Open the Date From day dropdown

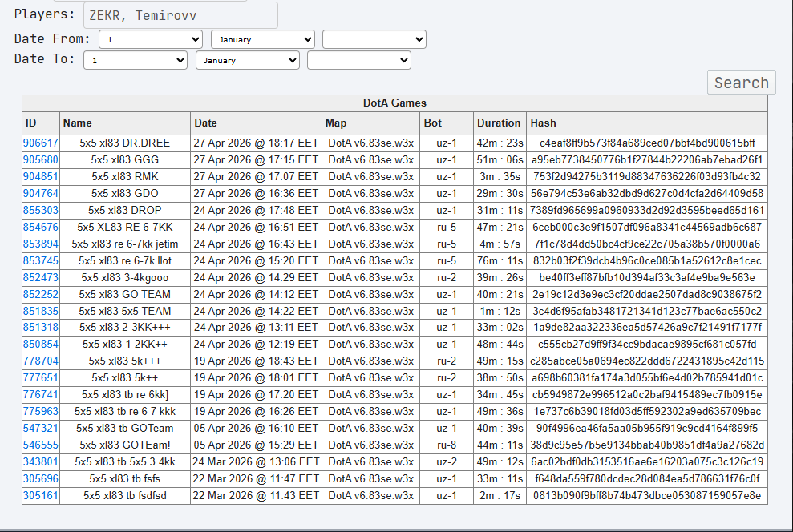[x=151, y=39]
